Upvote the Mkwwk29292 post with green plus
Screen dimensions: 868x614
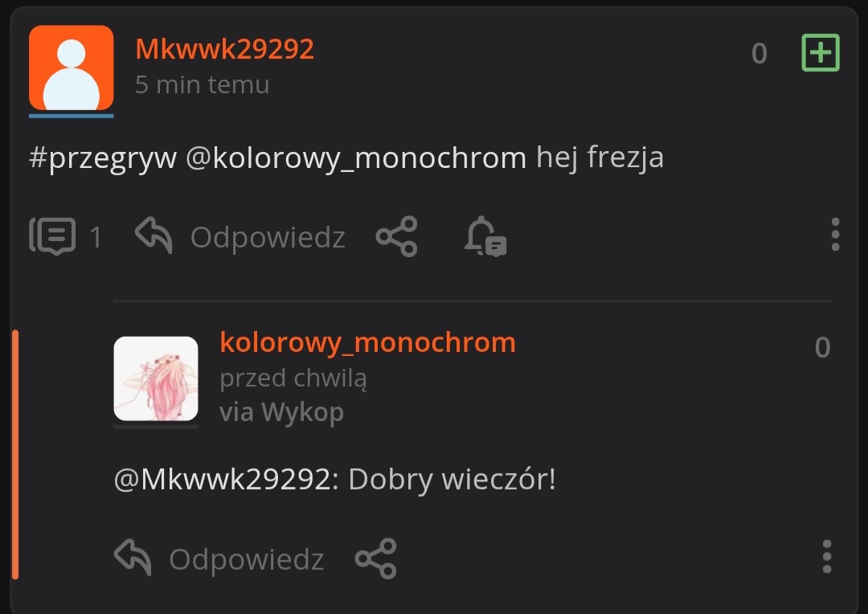[821, 52]
